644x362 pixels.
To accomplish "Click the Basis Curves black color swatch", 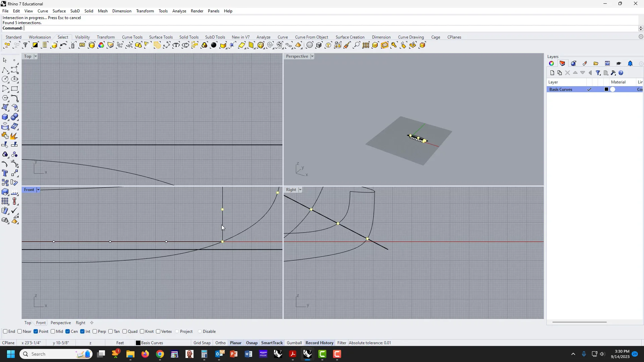I will 606,89.
